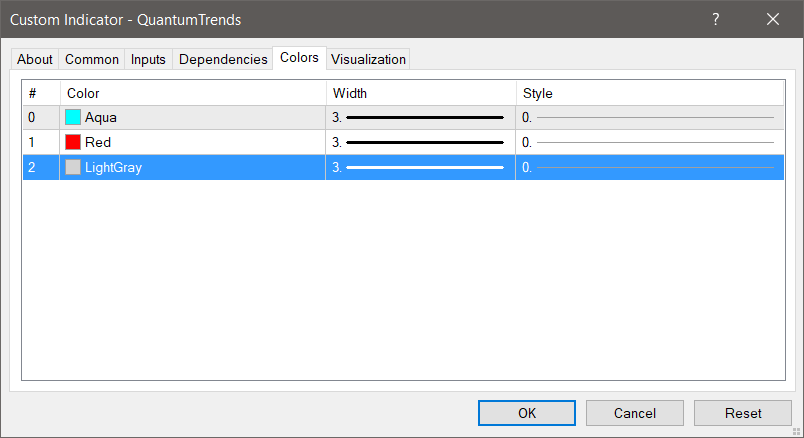Open width selector for Red row
The image size is (804, 438).
tap(420, 142)
